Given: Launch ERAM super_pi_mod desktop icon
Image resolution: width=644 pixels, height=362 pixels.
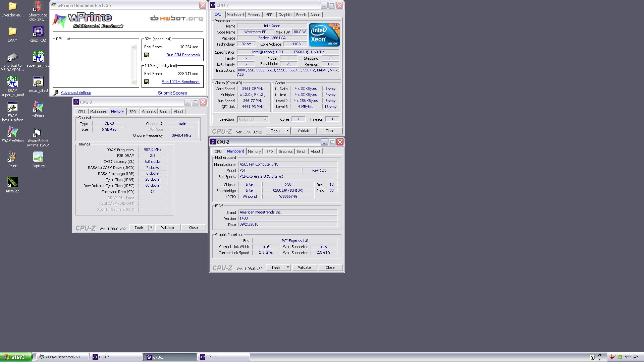Looking at the screenshot, I should (x=12, y=86).
